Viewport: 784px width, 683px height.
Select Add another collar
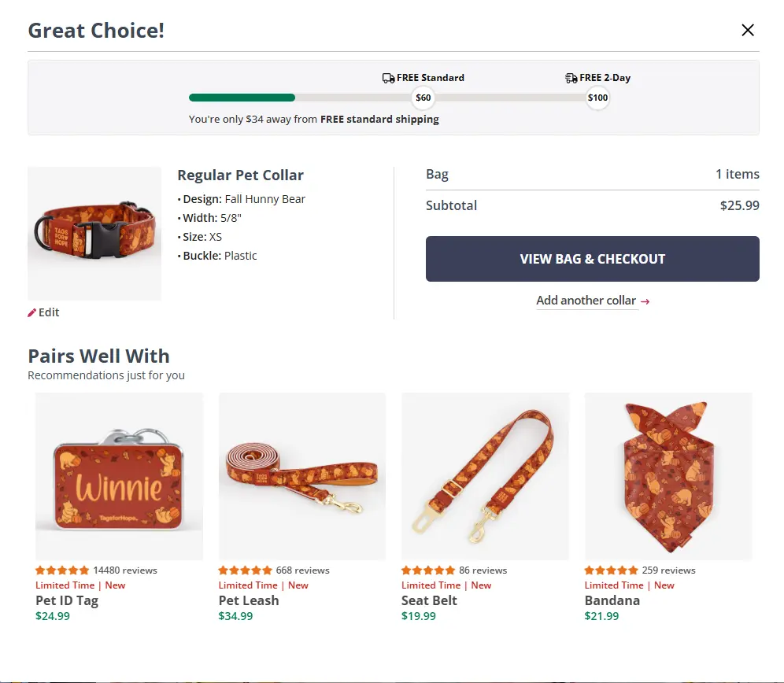coord(586,301)
